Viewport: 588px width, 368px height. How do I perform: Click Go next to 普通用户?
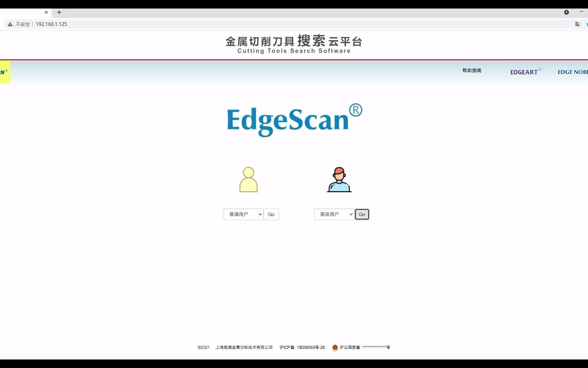tap(271, 214)
